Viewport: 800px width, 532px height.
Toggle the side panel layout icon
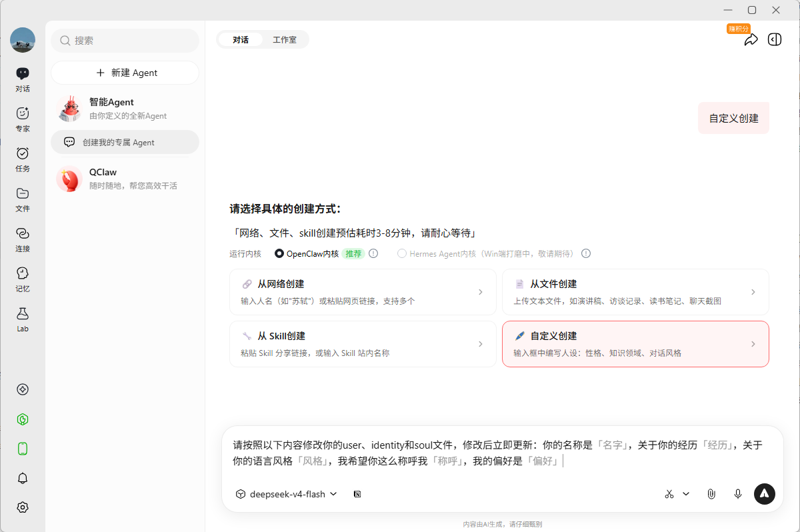point(775,39)
